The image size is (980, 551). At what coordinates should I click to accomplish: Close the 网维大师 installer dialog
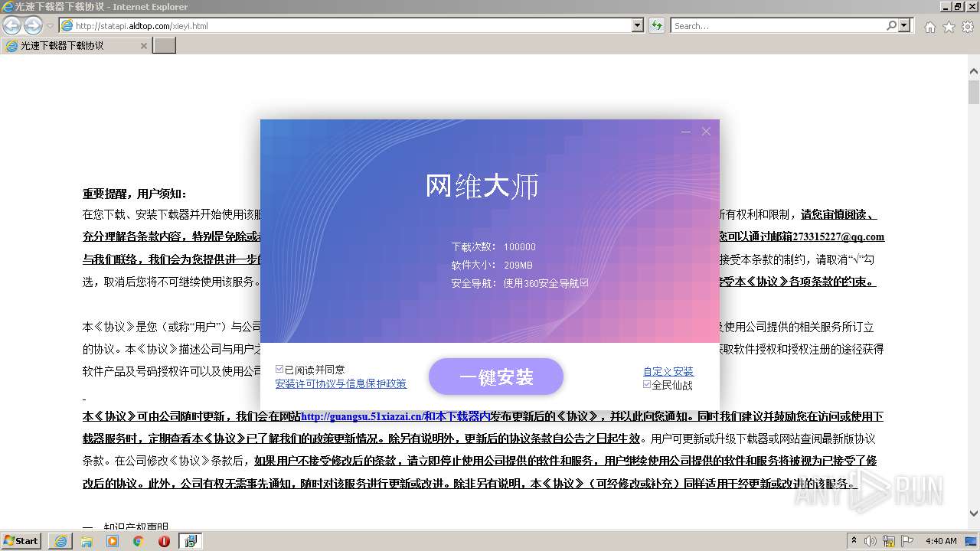click(x=706, y=132)
